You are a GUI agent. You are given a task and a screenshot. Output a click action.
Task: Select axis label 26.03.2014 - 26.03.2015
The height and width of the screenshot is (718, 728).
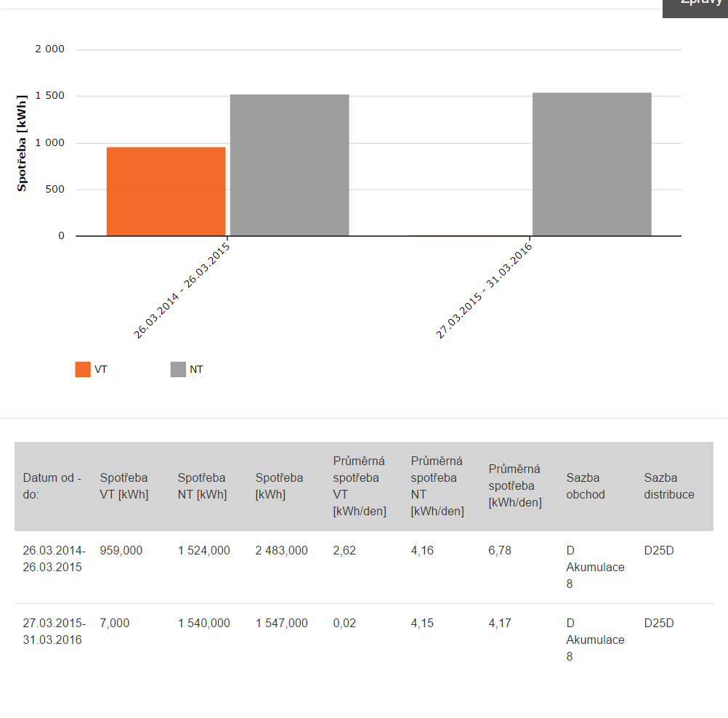click(x=182, y=291)
